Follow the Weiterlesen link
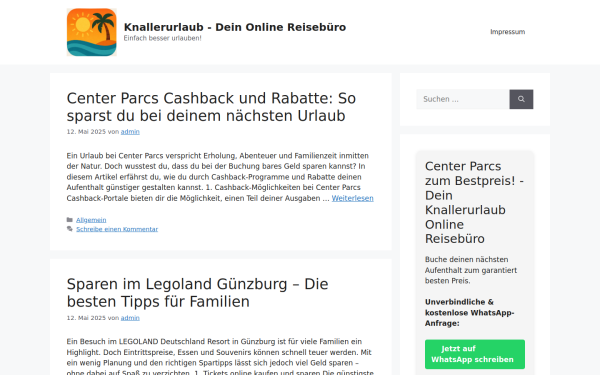 pos(352,198)
